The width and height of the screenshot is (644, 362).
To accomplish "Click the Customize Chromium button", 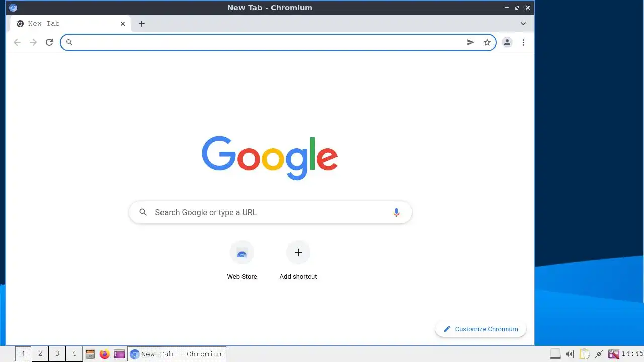I will click(x=480, y=329).
